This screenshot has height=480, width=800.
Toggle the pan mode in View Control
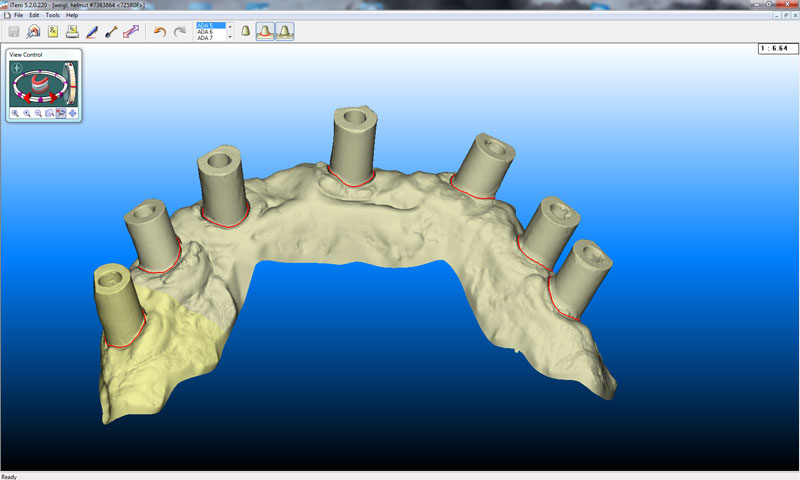(72, 113)
